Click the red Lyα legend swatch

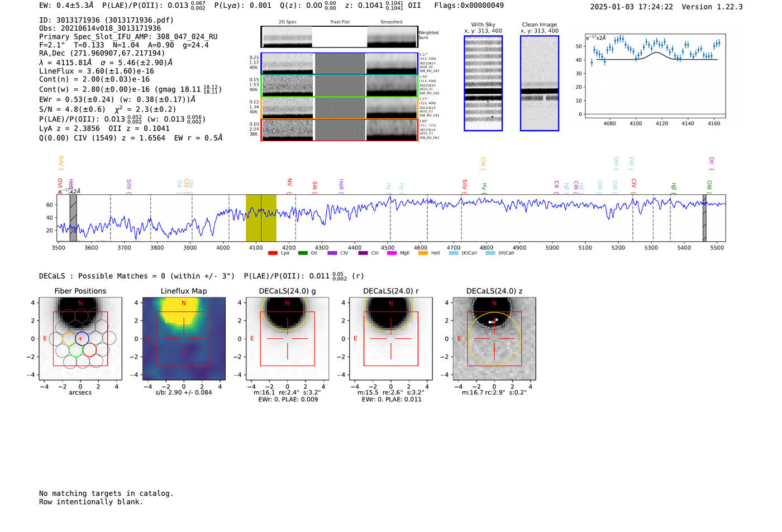coord(273,253)
